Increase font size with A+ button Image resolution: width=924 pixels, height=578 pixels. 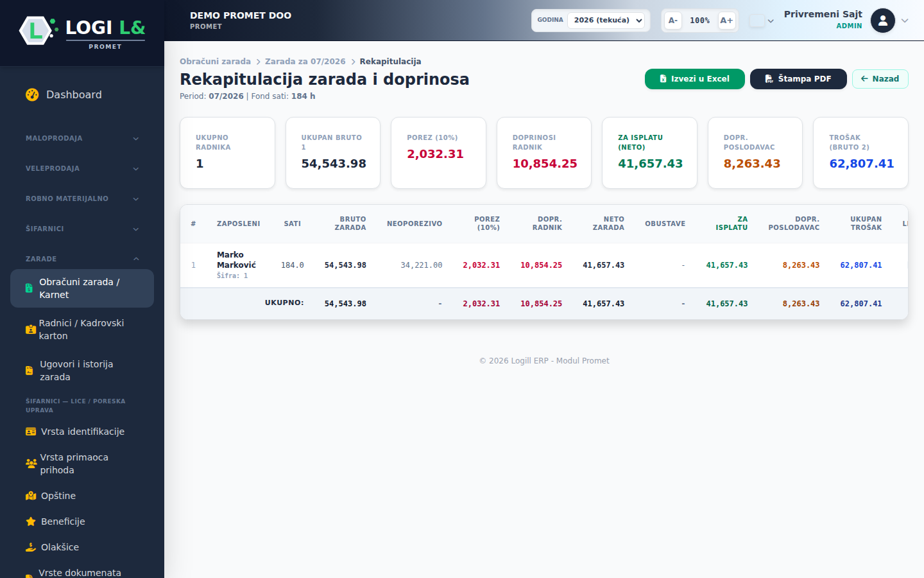(726, 21)
